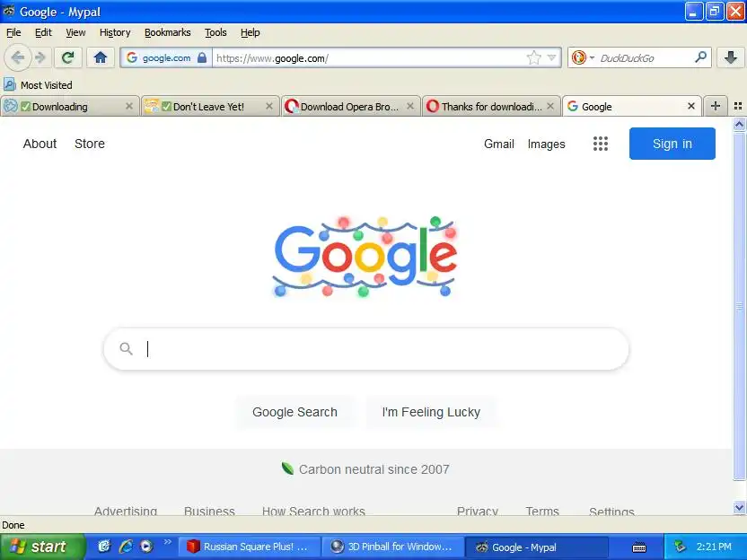Open the Edit menu
747x560 pixels.
[43, 32]
